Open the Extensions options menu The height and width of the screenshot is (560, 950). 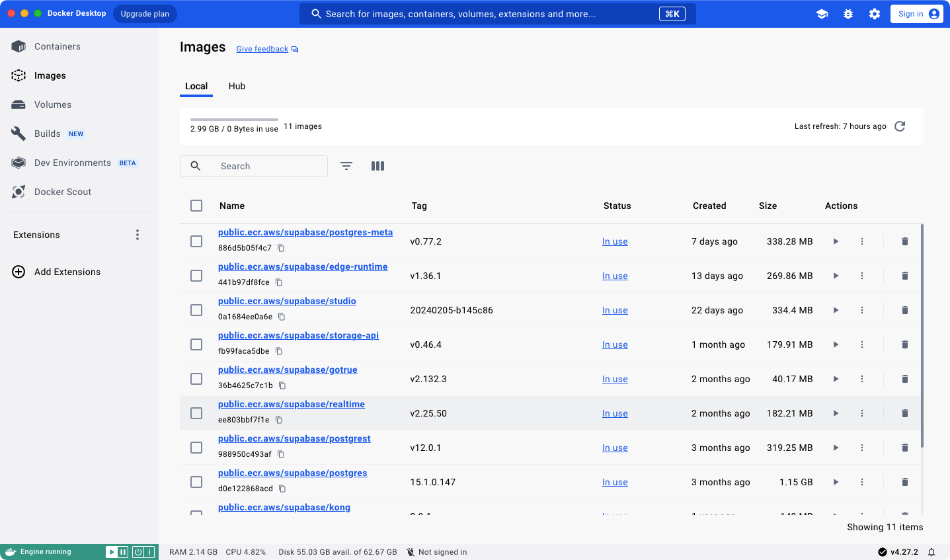[x=138, y=235]
